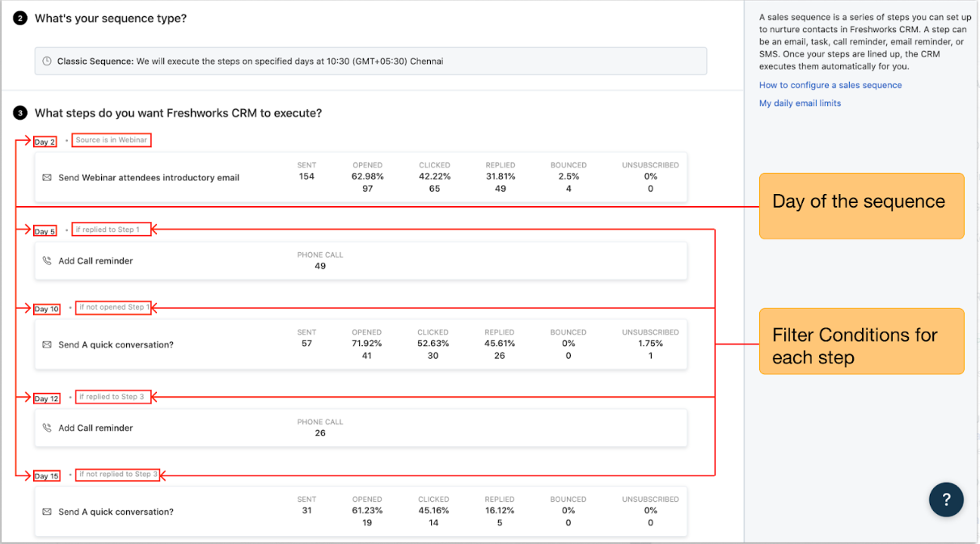Click the "Day 12" label
The image size is (980, 544).
click(47, 399)
